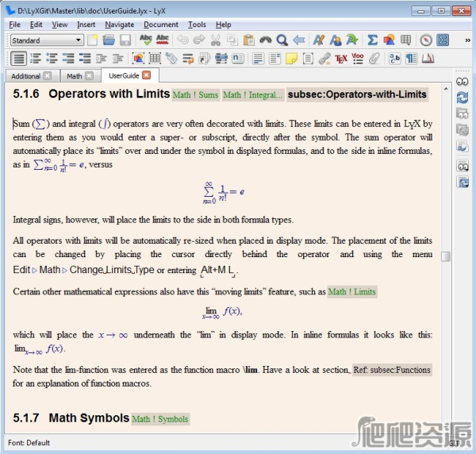Open the Standard paragraph style dropdown
This screenshot has height=454, width=476.
pos(47,40)
